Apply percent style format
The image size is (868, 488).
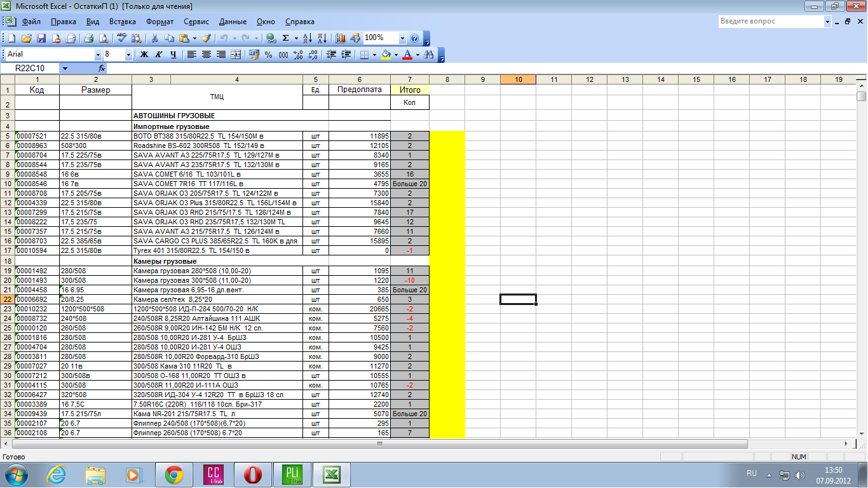pyautogui.click(x=268, y=55)
